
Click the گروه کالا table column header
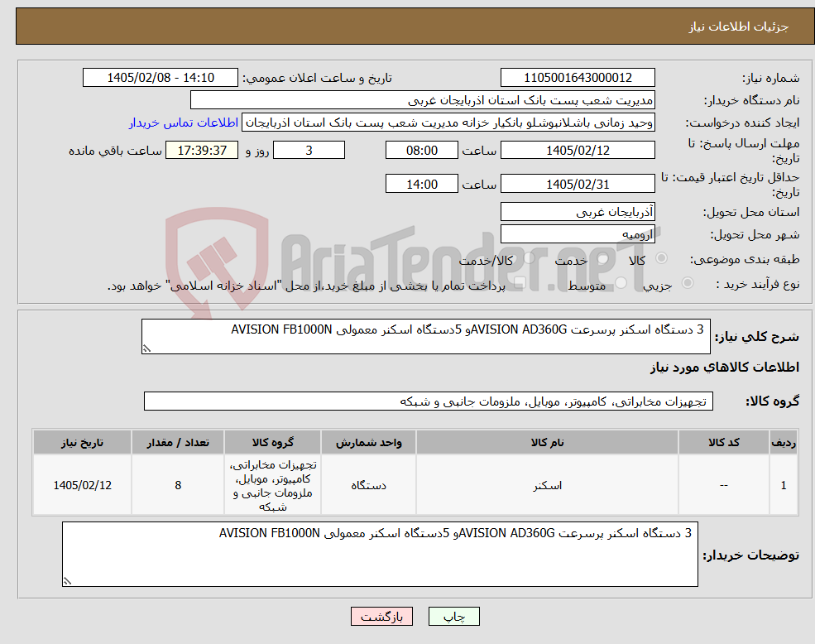coord(272,442)
